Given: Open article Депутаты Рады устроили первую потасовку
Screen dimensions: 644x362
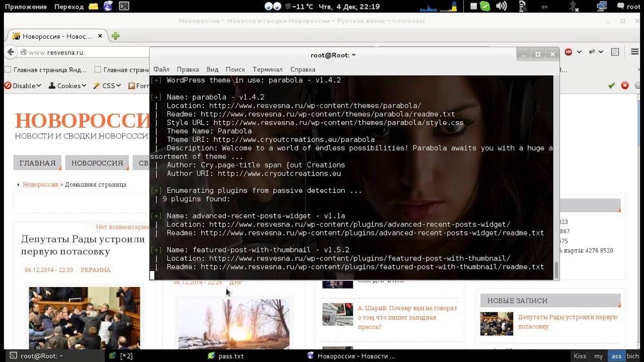Looking at the screenshot, I should [83, 245].
